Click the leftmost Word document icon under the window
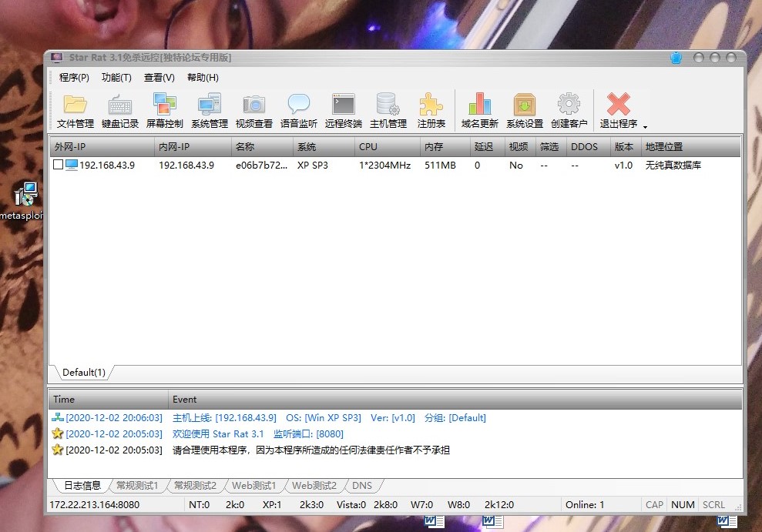Screen dimensions: 762x532 [434, 521]
